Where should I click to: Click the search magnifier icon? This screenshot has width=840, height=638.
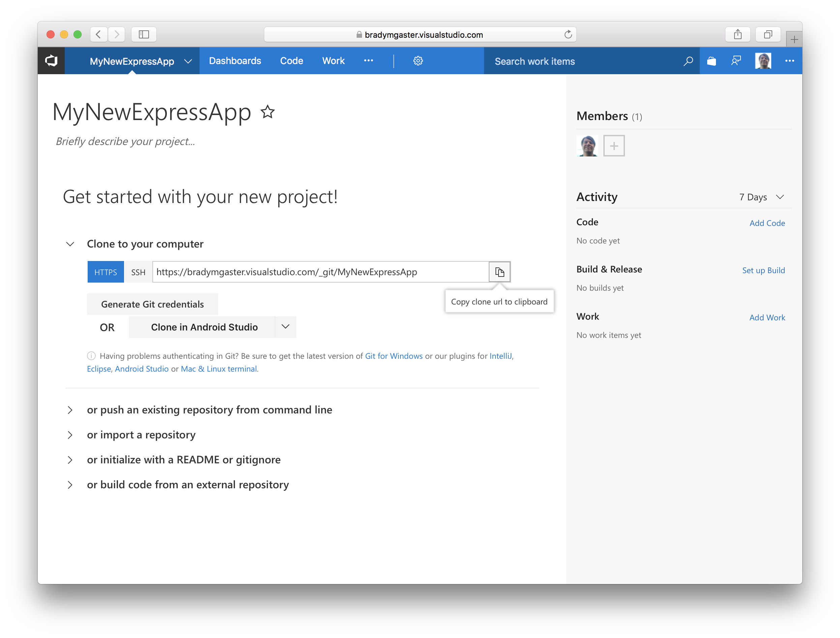(688, 61)
